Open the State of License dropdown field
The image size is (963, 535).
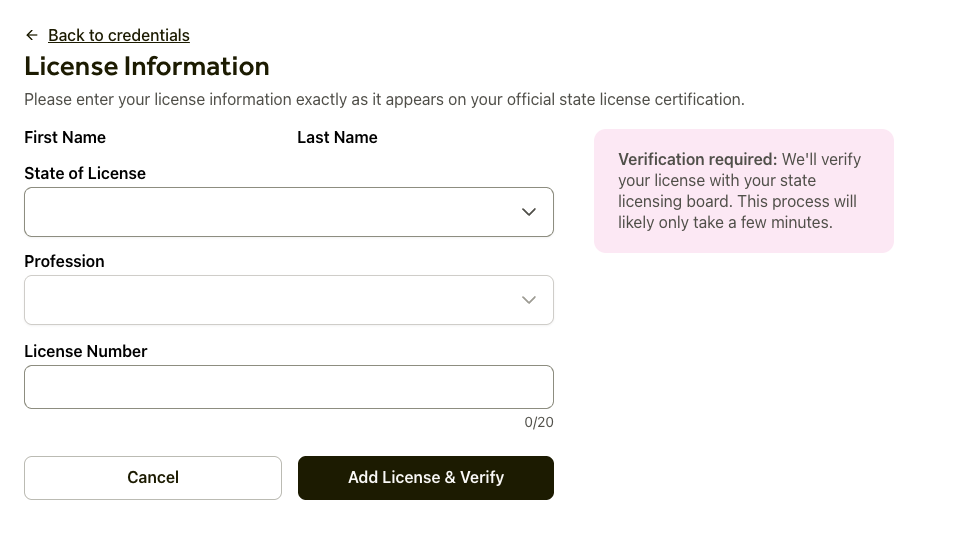coord(270,212)
